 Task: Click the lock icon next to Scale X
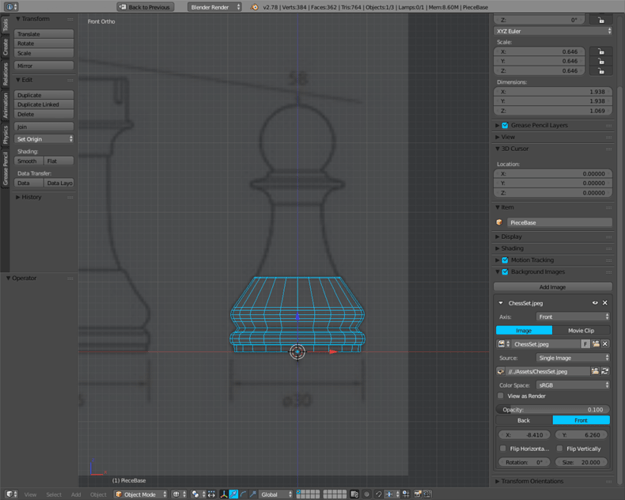(600, 50)
